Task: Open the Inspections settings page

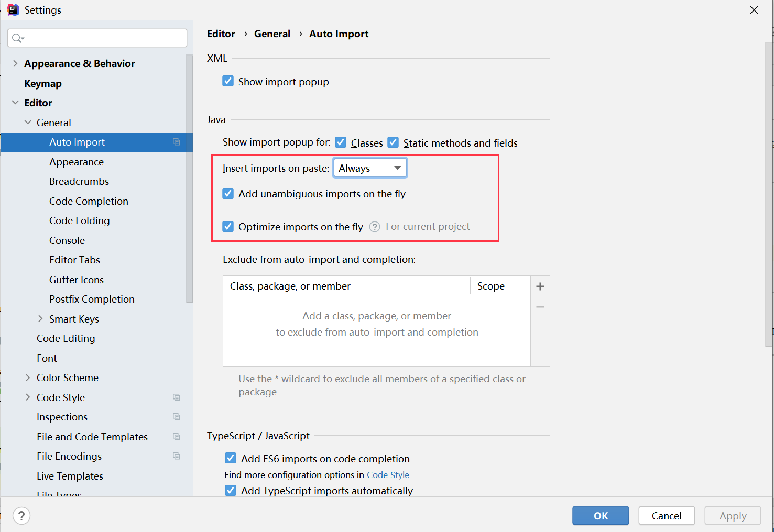Action: coord(62,417)
